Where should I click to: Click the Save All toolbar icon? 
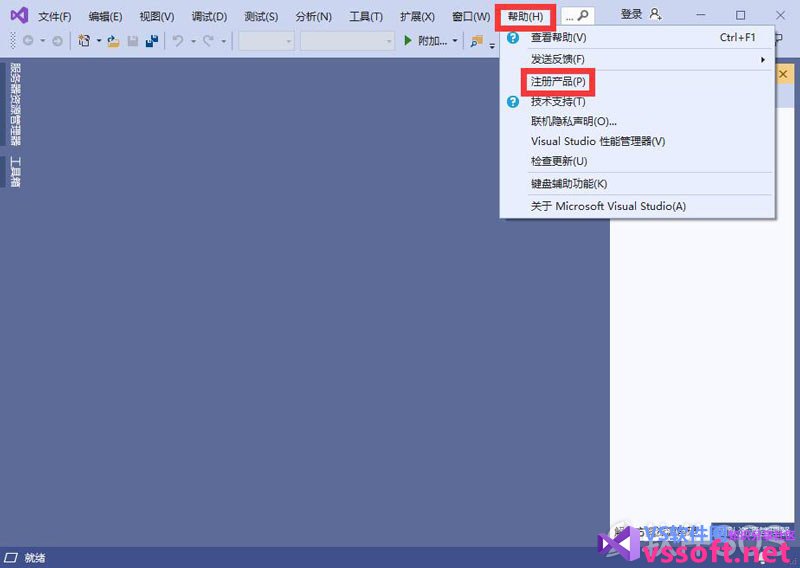(x=152, y=41)
